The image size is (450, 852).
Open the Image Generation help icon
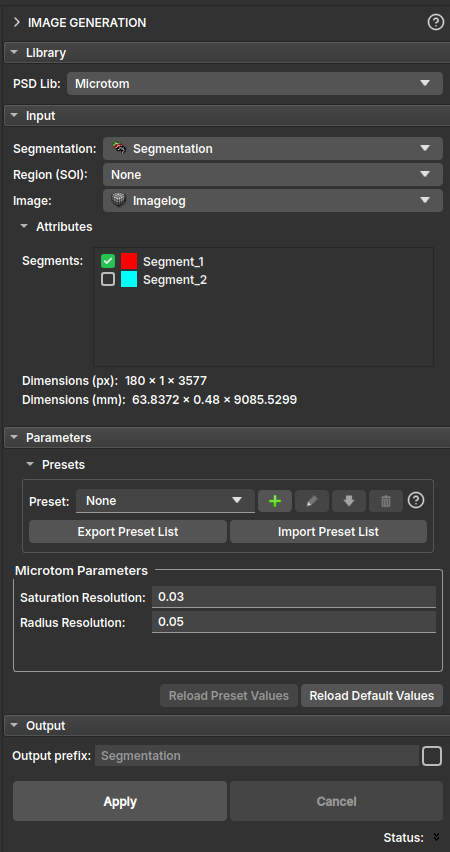(435, 22)
